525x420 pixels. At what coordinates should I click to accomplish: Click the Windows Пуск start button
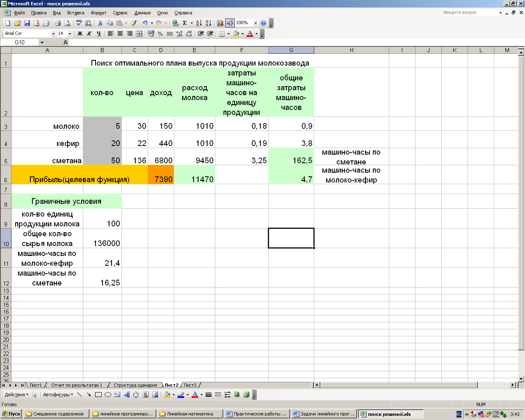(11, 414)
